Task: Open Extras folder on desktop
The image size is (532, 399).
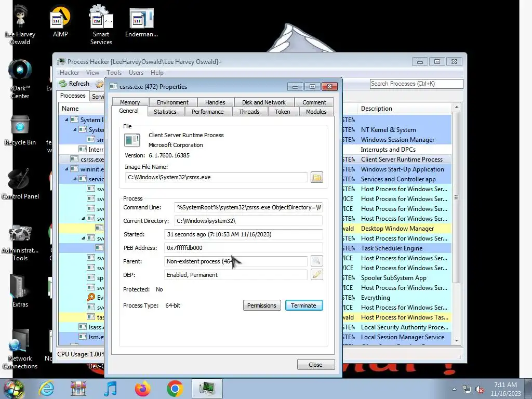Action: pyautogui.click(x=20, y=291)
